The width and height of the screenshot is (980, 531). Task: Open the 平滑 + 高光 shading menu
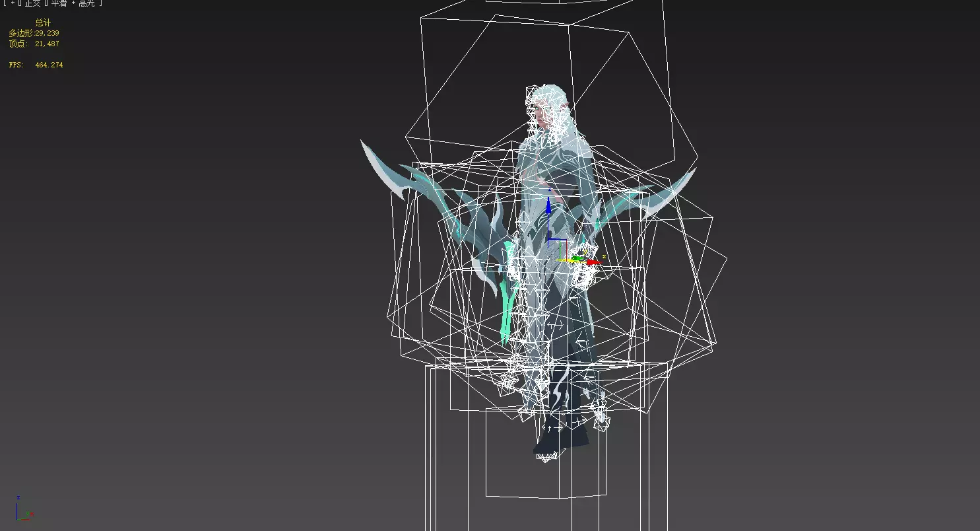(73, 3)
